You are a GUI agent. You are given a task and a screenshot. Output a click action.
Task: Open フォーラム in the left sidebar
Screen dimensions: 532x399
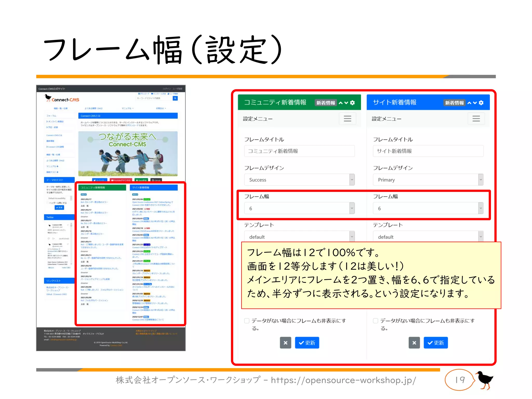pyautogui.click(x=51, y=116)
